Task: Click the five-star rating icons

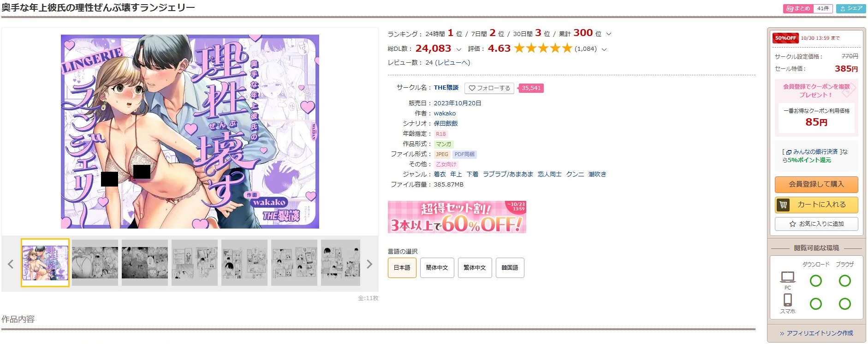Action: [x=543, y=48]
